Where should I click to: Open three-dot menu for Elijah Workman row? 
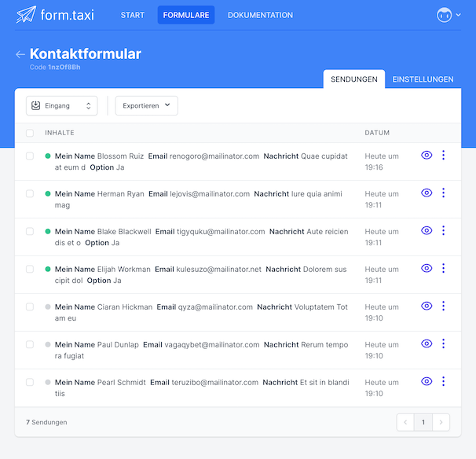coord(443,269)
